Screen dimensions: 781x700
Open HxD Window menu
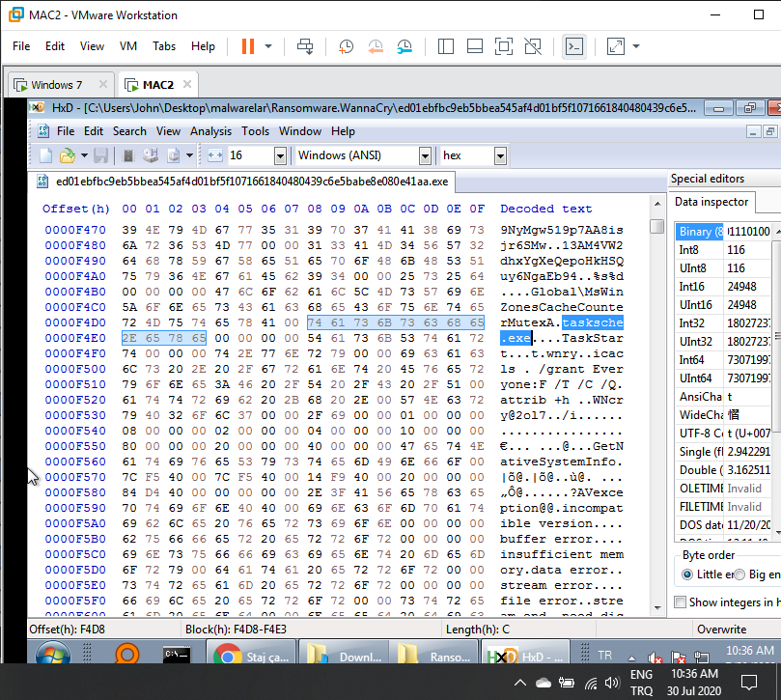300,131
